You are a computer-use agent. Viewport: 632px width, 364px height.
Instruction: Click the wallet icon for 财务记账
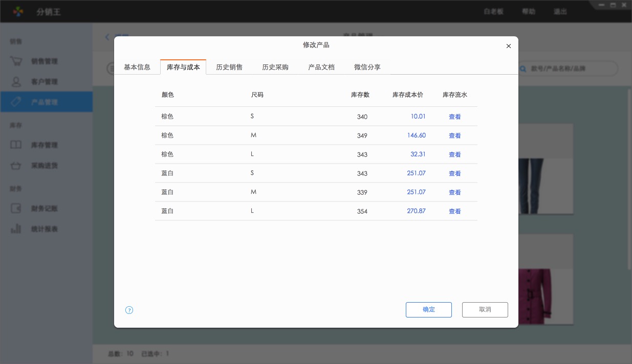[x=16, y=209]
